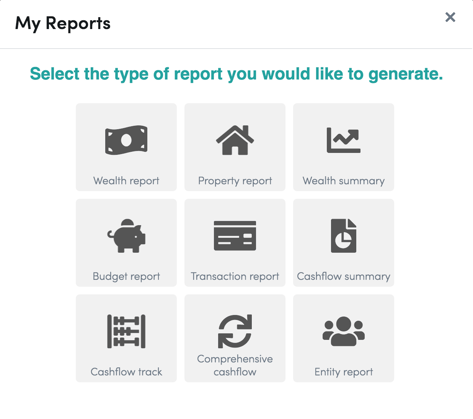Click the Cashflow summary label
The width and height of the screenshot is (473, 419).
coord(343,276)
